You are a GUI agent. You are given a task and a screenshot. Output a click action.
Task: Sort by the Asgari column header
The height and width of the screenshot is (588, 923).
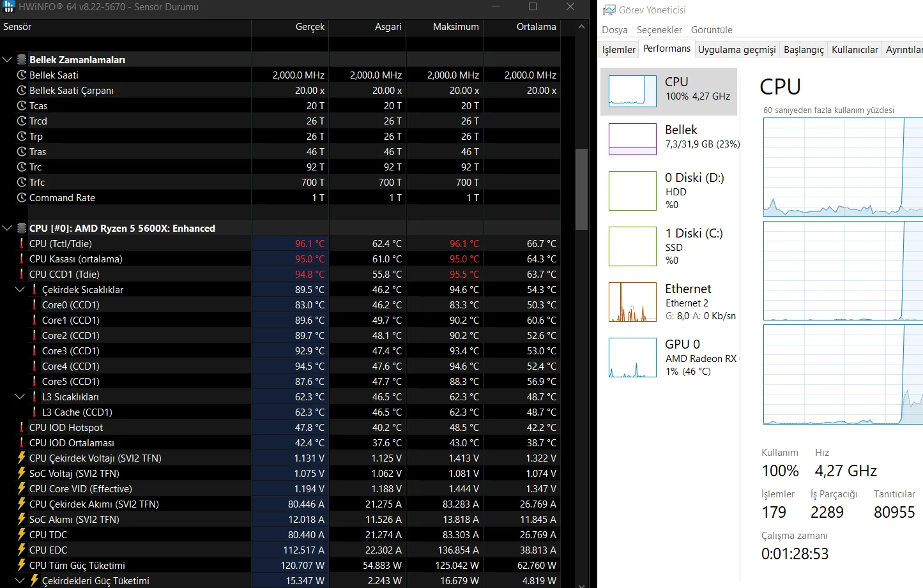[367, 27]
